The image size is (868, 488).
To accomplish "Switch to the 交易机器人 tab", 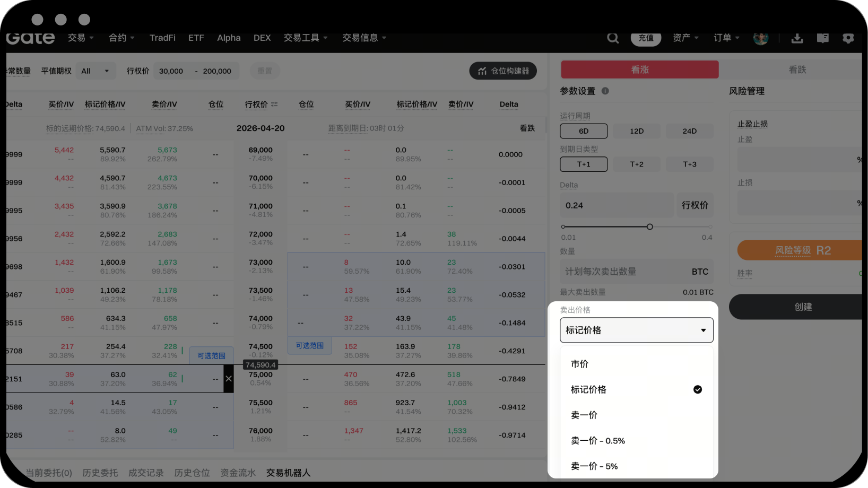I will [288, 473].
